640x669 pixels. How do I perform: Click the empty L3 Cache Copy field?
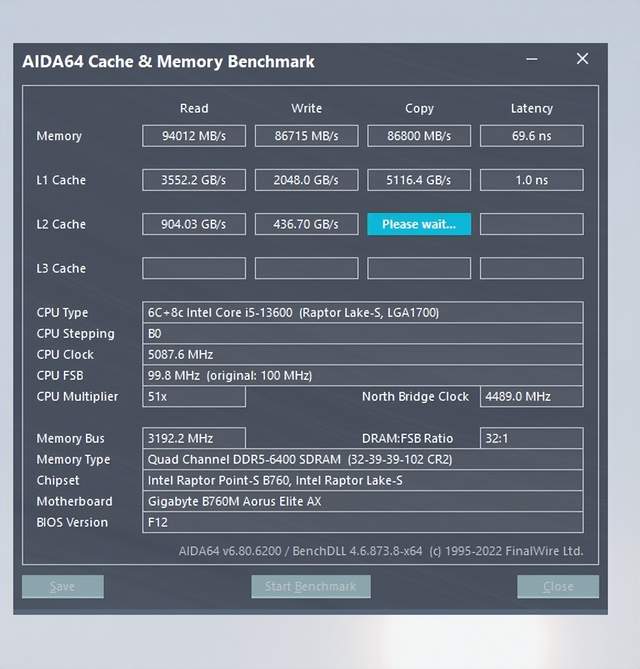[x=419, y=268]
